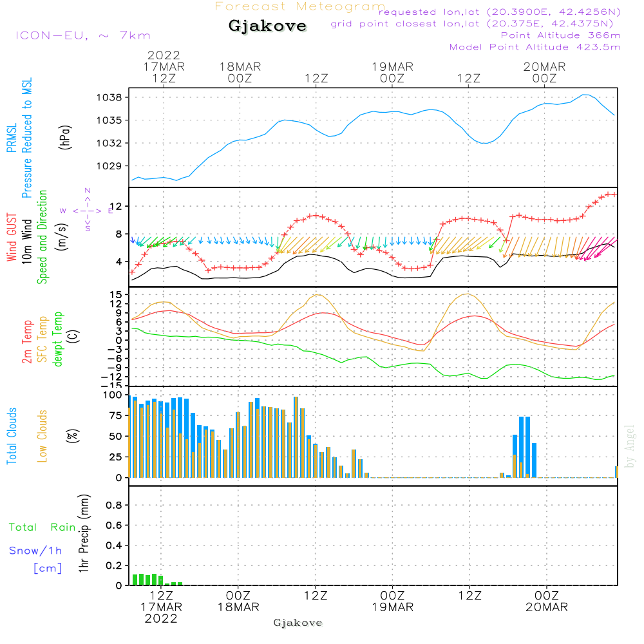Click the 1035 pressure axis value
This screenshot has height=644, width=644.
click(x=109, y=120)
